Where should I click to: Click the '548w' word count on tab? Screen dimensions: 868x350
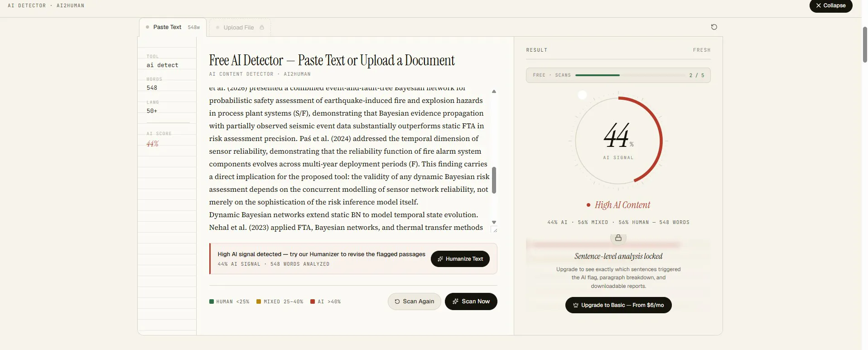tap(194, 27)
